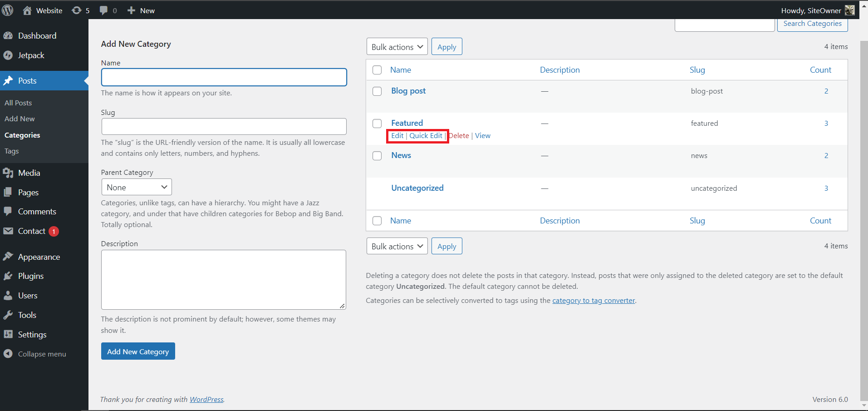
Task: Check the Featured category checkbox
Action: tap(377, 123)
